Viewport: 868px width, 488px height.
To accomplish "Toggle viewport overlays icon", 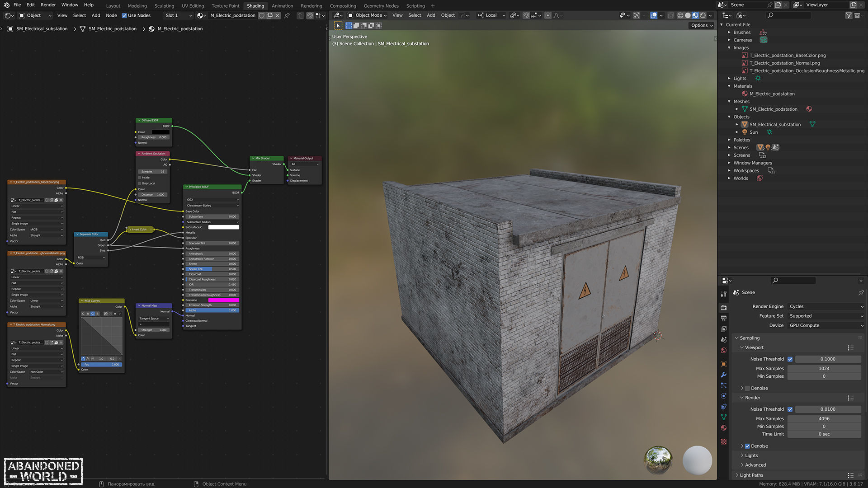I will pyautogui.click(x=654, y=15).
